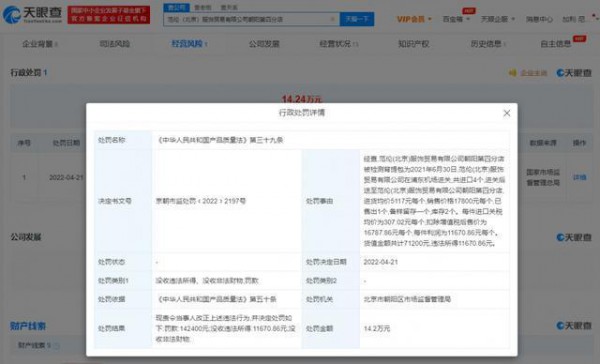
Task: Open the red official record banner
Action: point(109,15)
